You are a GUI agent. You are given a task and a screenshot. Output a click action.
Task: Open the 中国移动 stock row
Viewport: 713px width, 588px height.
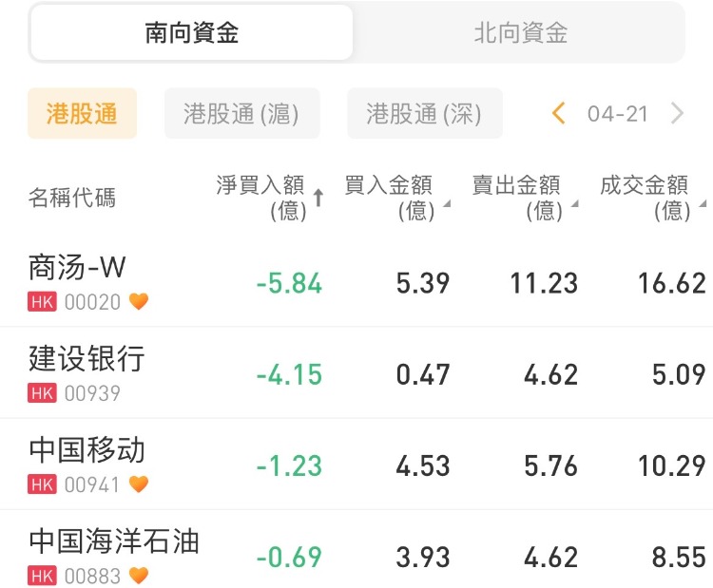pos(356,464)
